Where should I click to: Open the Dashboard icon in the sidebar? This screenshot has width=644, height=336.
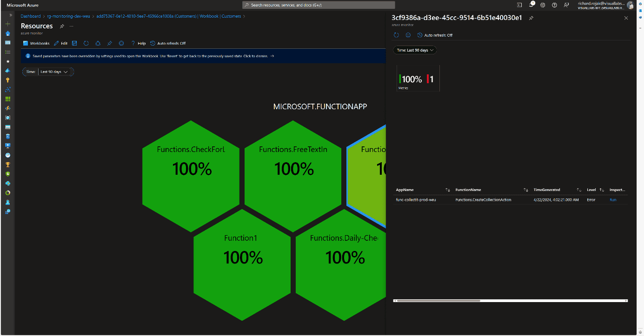pyautogui.click(x=7, y=42)
